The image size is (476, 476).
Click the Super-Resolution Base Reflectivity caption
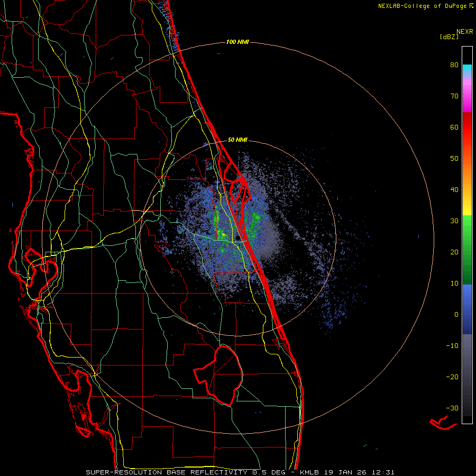(x=240, y=472)
